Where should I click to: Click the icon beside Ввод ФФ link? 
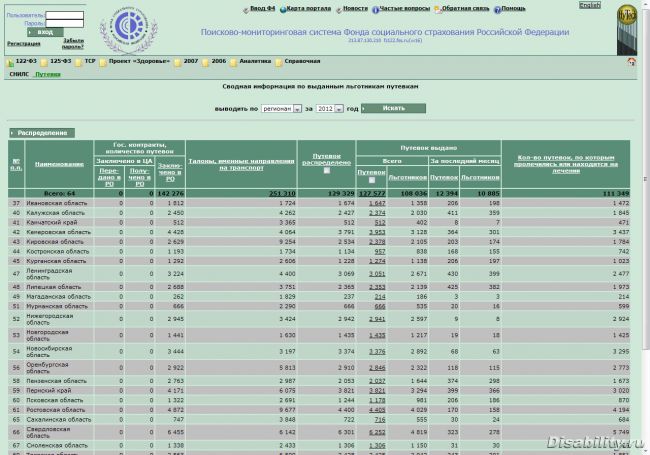[246, 10]
